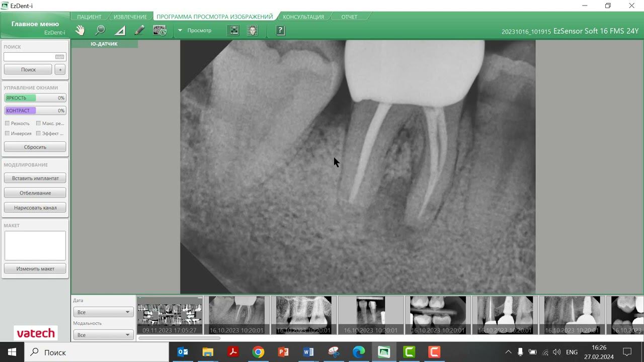Enable the Резкость checkbox

[8, 123]
